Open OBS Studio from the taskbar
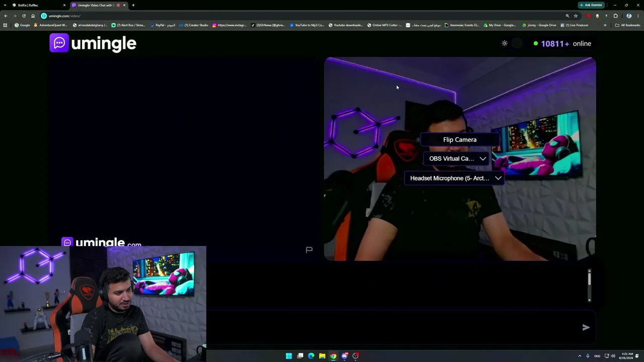 click(355, 356)
